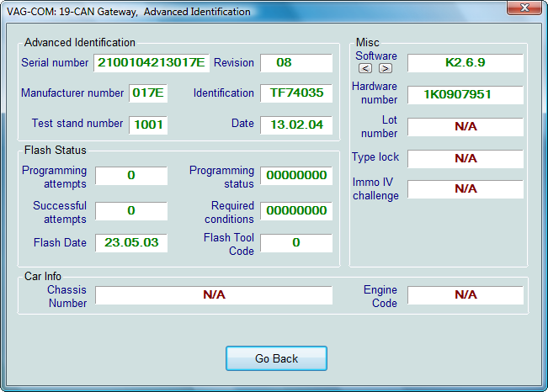The height and width of the screenshot is (392, 548).
Task: Click the "Flash Tool Code" label
Action: 229,244
